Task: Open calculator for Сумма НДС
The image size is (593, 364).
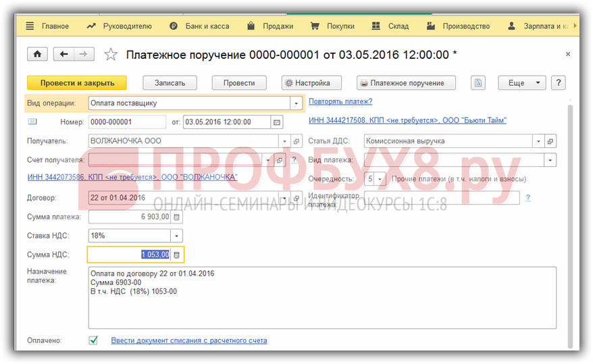Action: (x=176, y=255)
